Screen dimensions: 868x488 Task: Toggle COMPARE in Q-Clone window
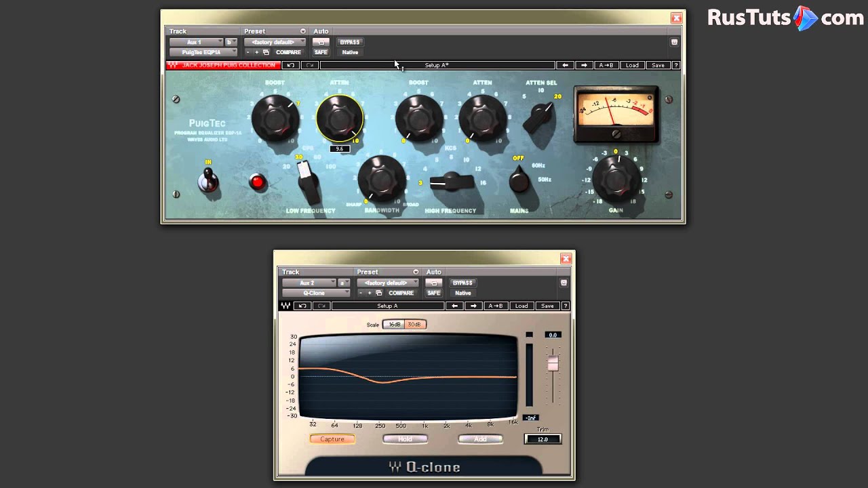click(x=401, y=293)
